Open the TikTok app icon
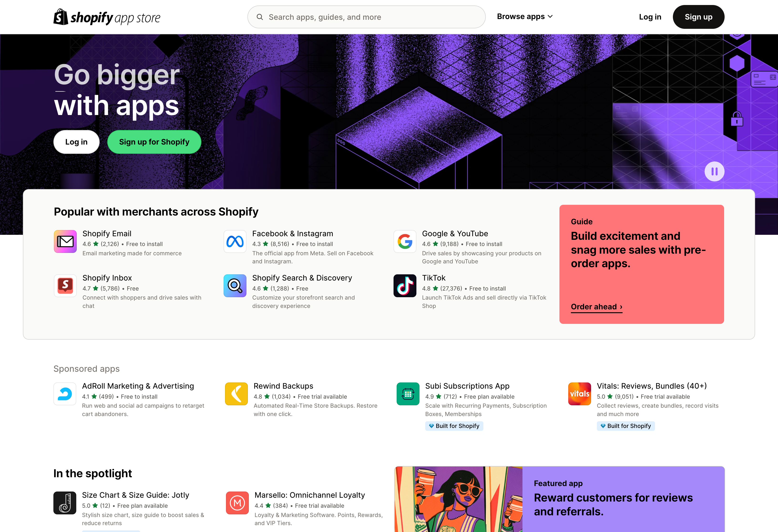Viewport: 778px width, 532px height. coord(405,286)
